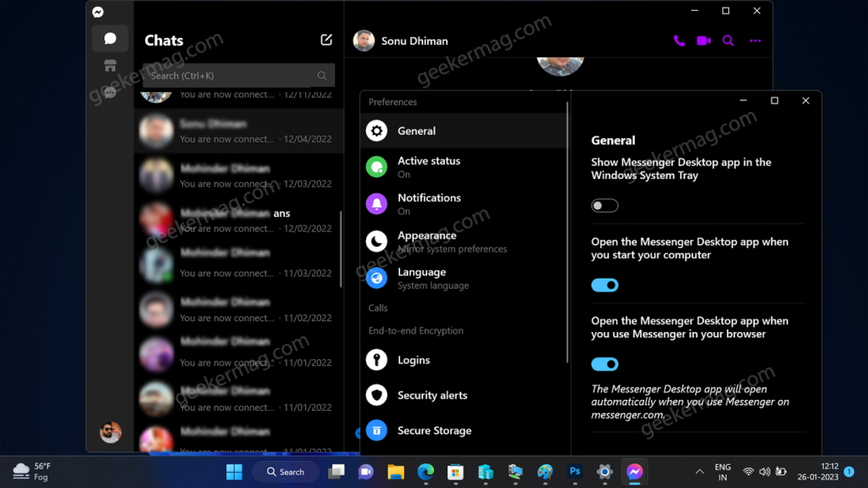The width and height of the screenshot is (868, 488).
Task: Click the Preferences sidebar scrollbar
Action: tap(567, 232)
